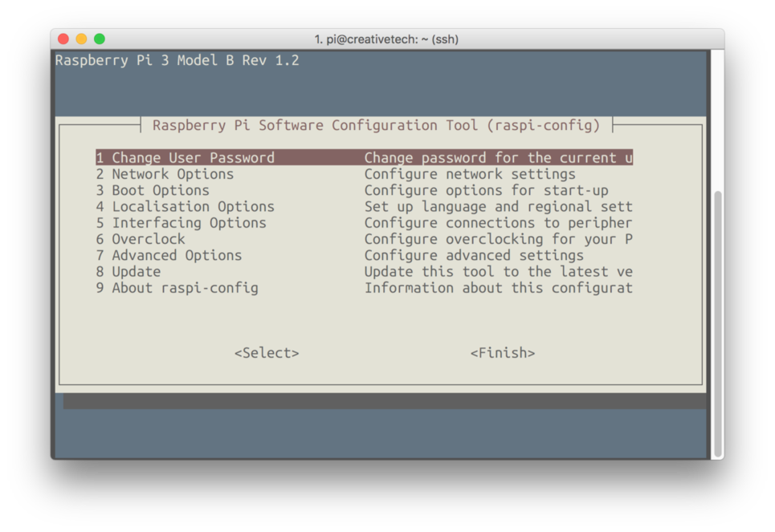Click the 'Raspberry Pi 3 Model B Rev 1.2' text
The image size is (775, 532).
(x=177, y=60)
